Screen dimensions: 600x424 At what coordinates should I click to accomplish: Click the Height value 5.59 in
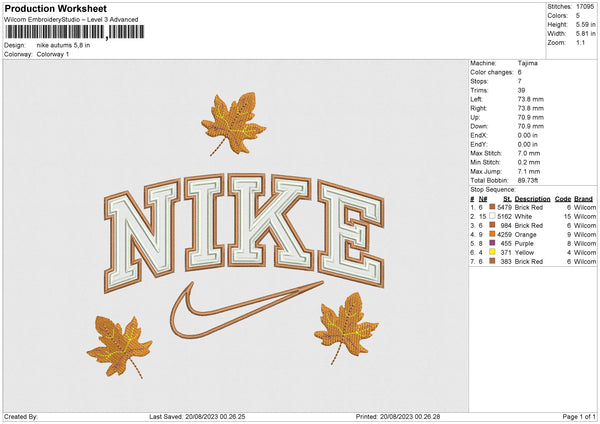pyautogui.click(x=586, y=24)
